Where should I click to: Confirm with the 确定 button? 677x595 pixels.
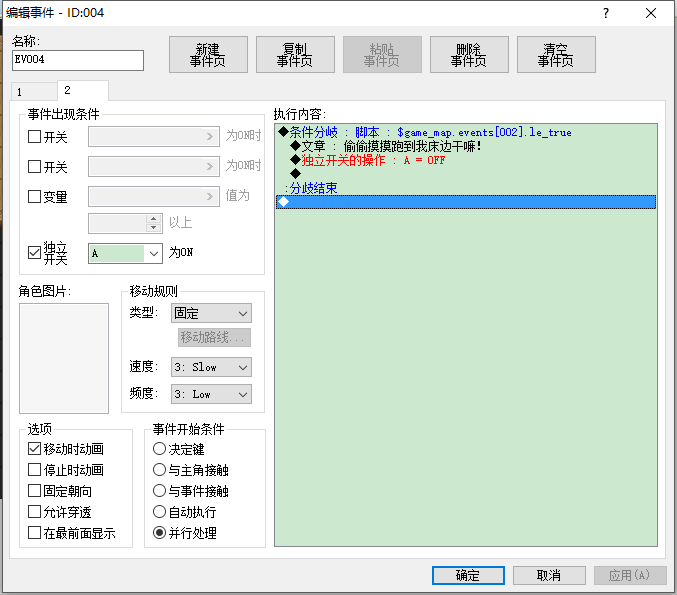(468, 575)
